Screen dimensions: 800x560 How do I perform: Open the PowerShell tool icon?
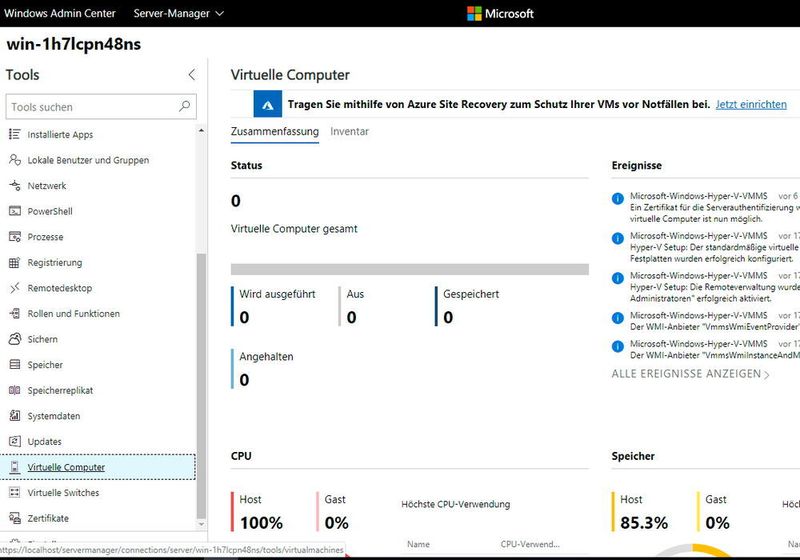coord(14,211)
